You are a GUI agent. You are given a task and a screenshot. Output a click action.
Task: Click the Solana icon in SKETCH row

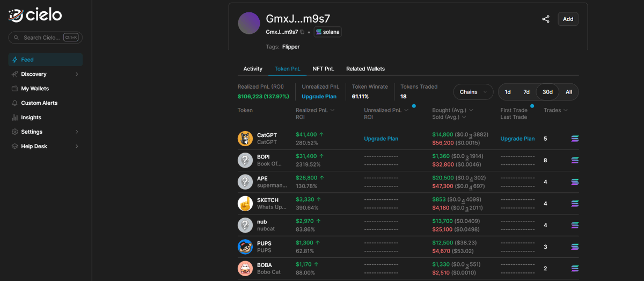[575, 204]
